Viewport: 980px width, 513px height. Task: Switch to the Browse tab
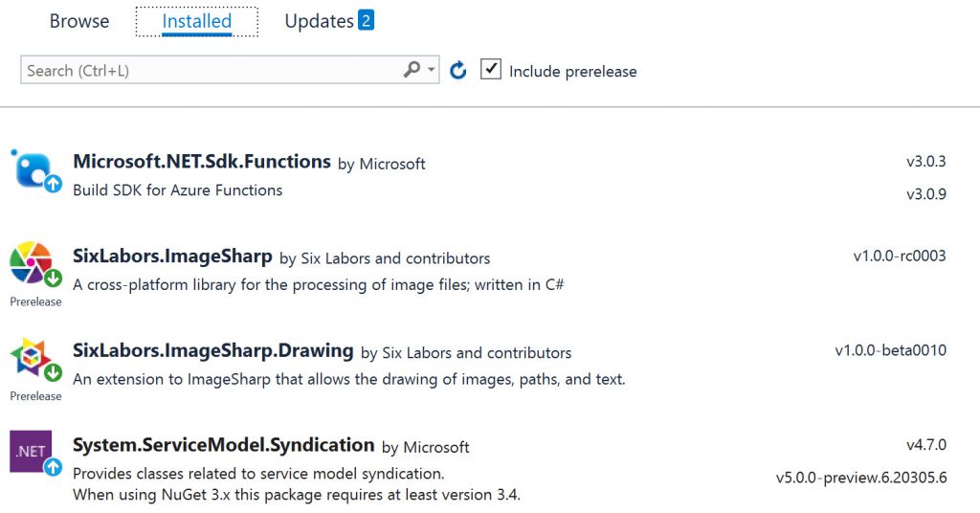coord(78,21)
